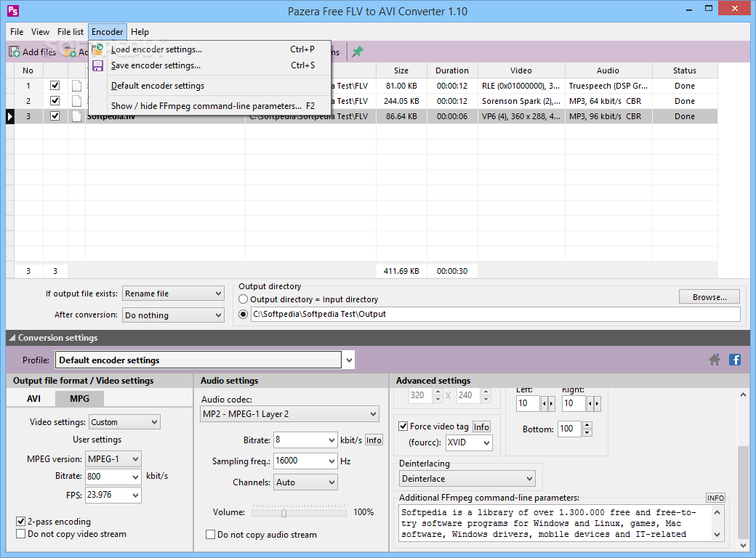Open the Help menu
The height and width of the screenshot is (558, 756).
pos(140,32)
